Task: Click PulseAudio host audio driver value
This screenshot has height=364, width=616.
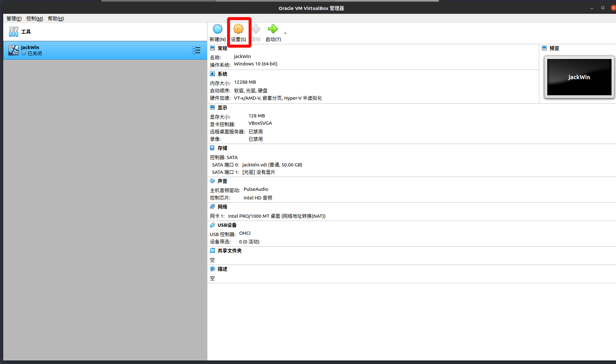Action: 256,189
